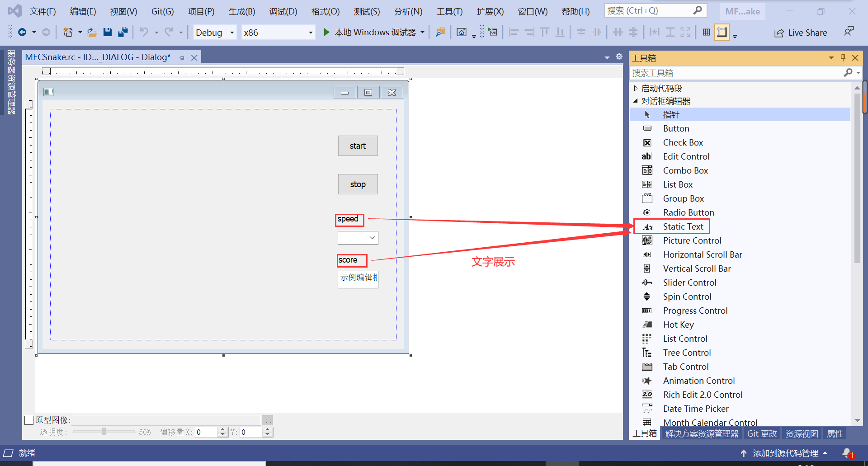Click the Save icon in toolbar
This screenshot has width=868, height=466.
coord(107,32)
